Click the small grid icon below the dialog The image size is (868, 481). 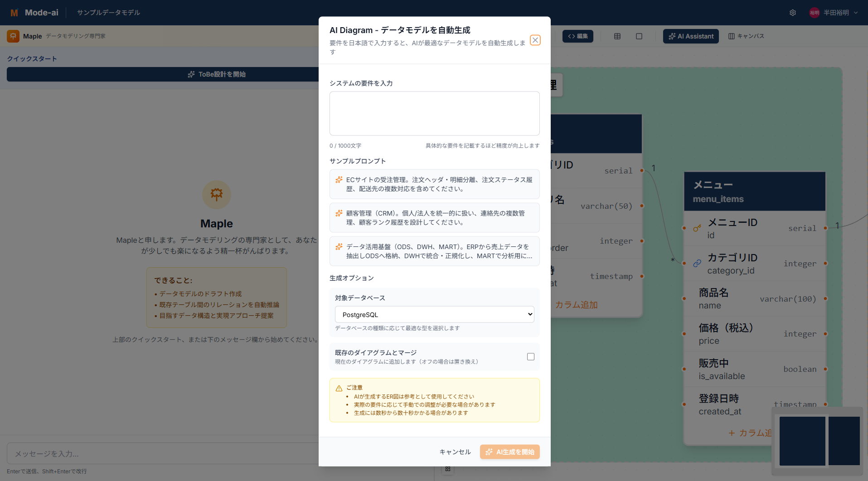[448, 469]
